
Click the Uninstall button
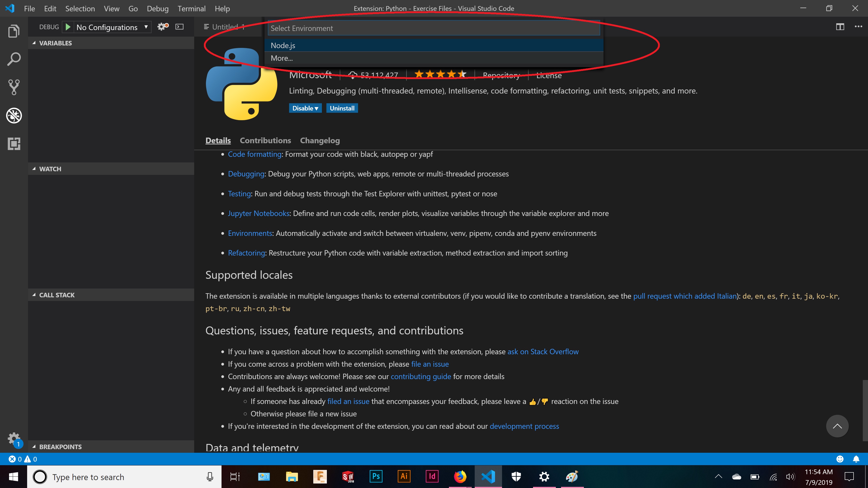pyautogui.click(x=342, y=108)
